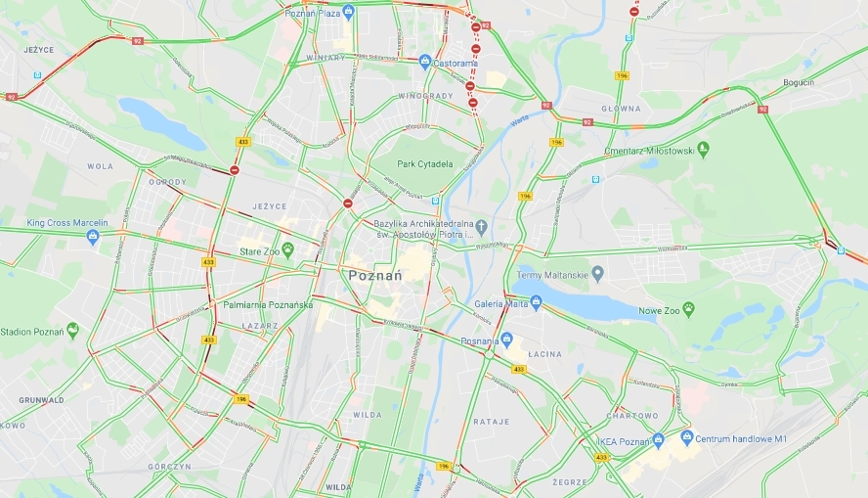Select the Stadion Poznań marker
This screenshot has height=498, width=868.
72,331
